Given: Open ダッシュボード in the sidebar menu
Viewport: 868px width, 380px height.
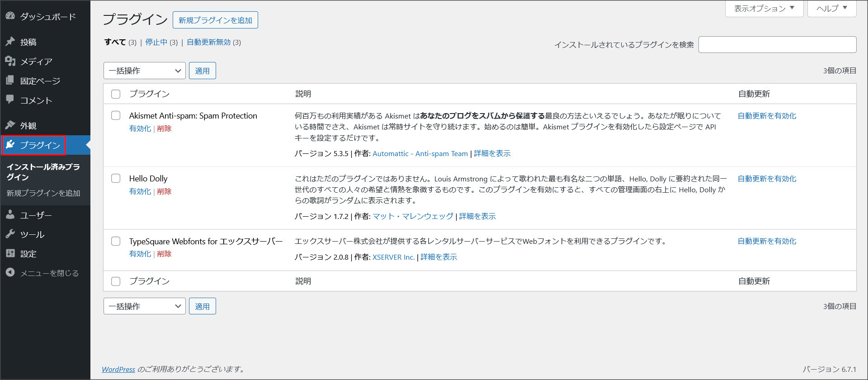Looking at the screenshot, I should pyautogui.click(x=48, y=17).
